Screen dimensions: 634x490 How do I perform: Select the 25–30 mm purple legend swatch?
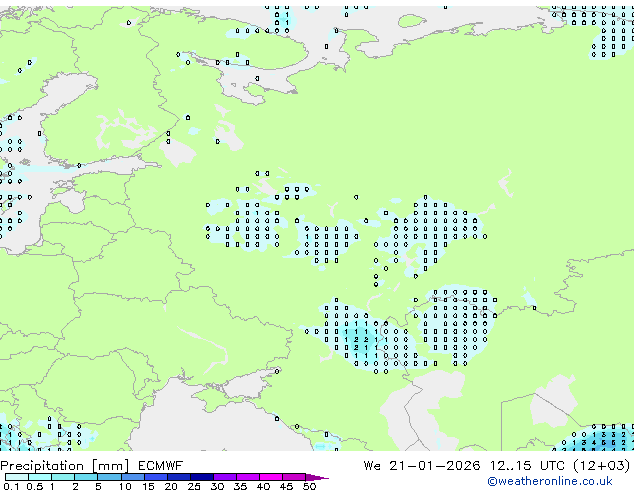[205, 477]
